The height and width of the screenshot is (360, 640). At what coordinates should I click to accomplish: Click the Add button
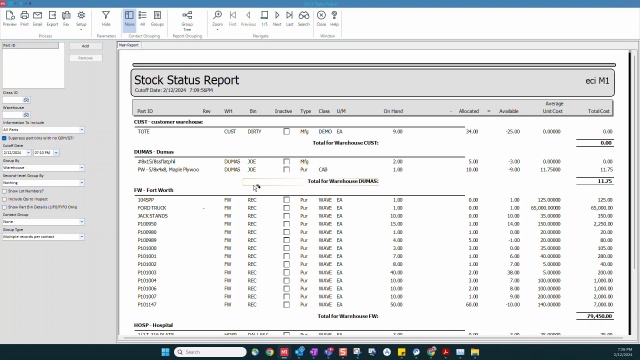(85, 46)
